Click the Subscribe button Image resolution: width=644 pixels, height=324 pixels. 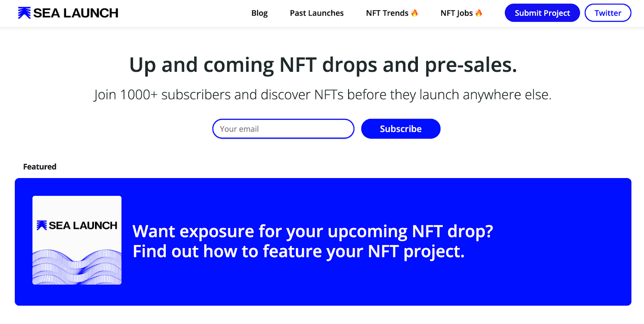(x=401, y=129)
